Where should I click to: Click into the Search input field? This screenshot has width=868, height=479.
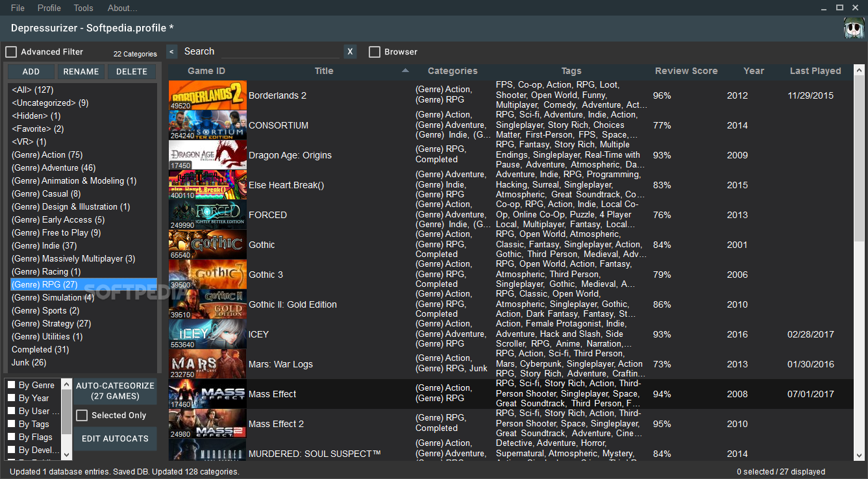[280, 52]
